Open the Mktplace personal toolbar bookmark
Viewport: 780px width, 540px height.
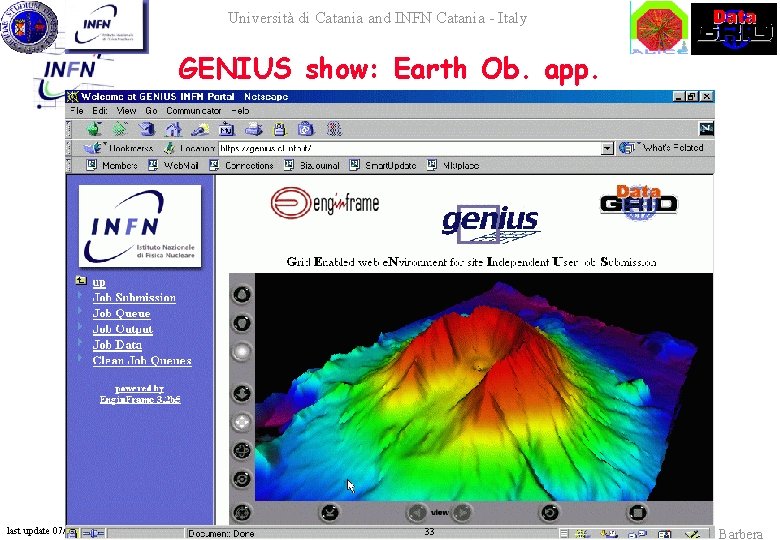(x=453, y=165)
